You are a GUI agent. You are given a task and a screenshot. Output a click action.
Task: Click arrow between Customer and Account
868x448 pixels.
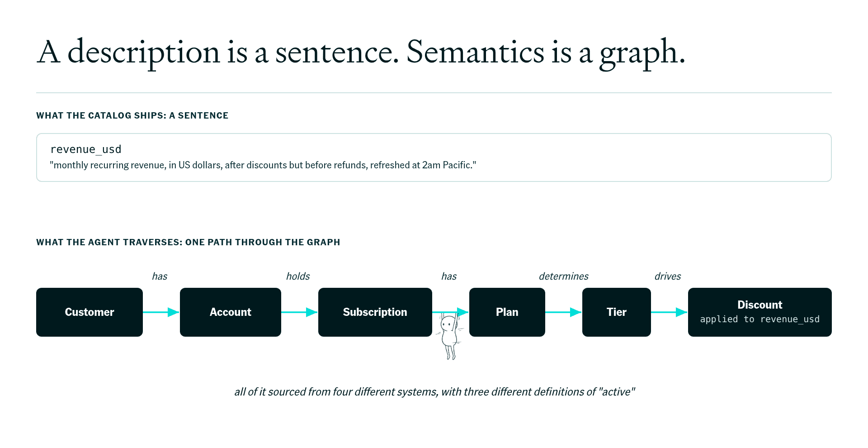[161, 312]
